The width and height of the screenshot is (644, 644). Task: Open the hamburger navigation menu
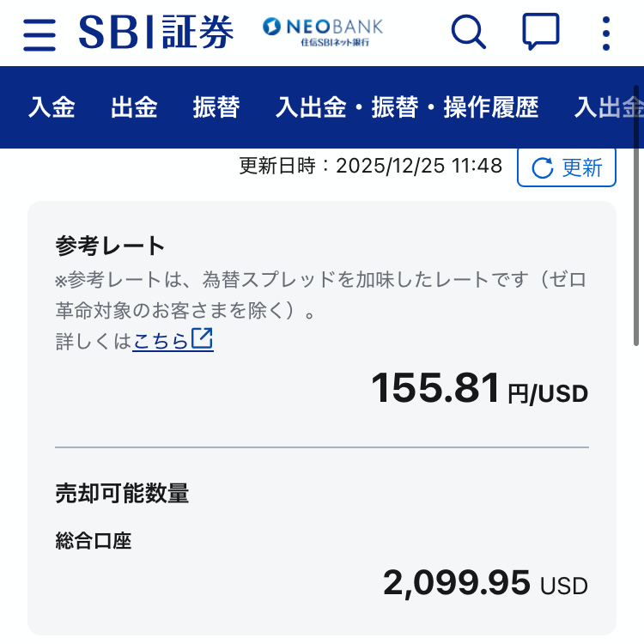click(x=39, y=33)
